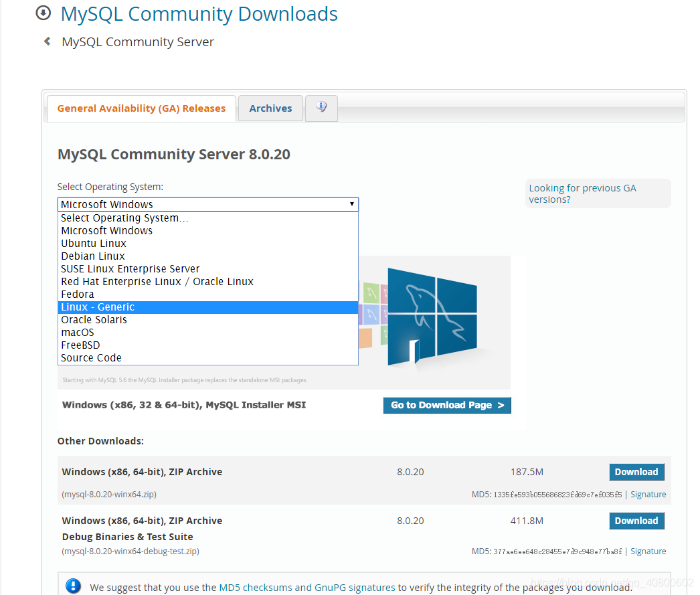Click the 'Other Downloads:' label

pyautogui.click(x=100, y=441)
